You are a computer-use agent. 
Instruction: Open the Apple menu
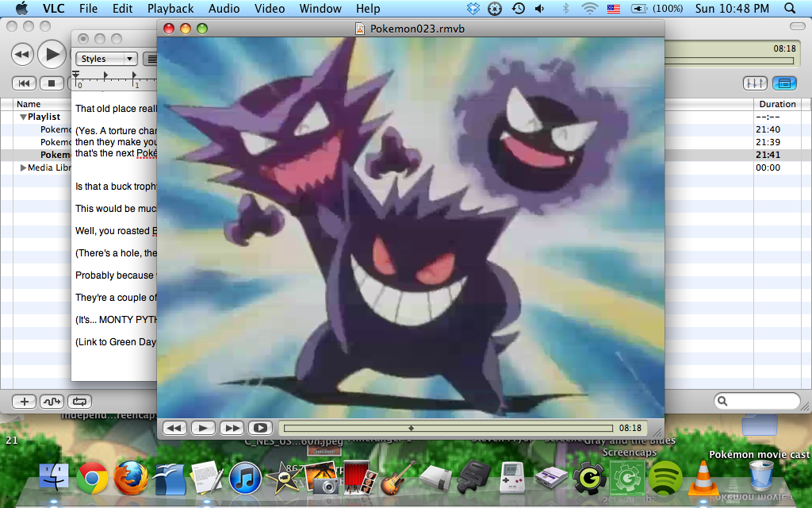point(21,8)
